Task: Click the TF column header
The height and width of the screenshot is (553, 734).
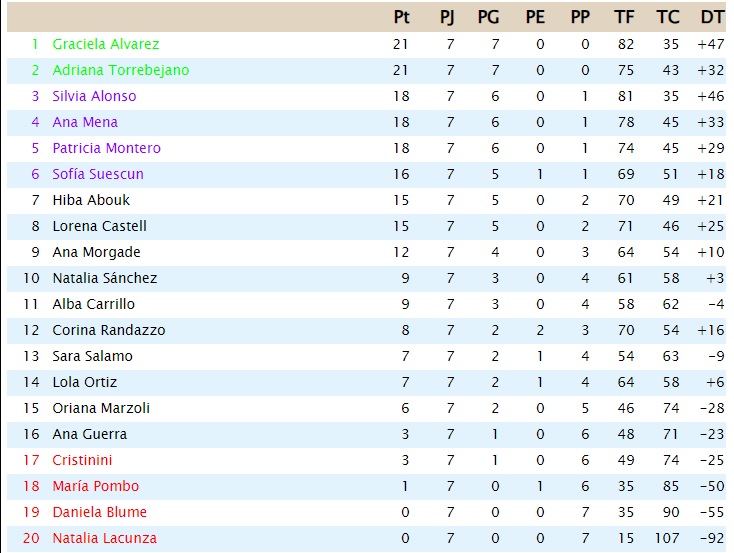Action: [x=624, y=17]
